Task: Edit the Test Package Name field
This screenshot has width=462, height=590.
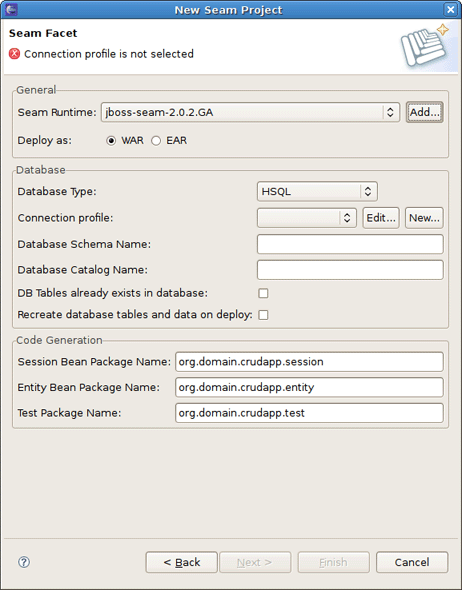Action: 309,413
